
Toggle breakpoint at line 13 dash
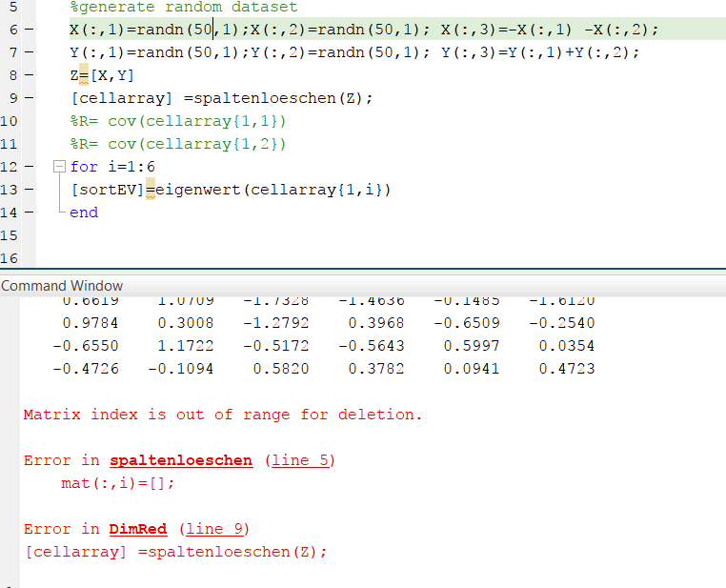click(28, 191)
